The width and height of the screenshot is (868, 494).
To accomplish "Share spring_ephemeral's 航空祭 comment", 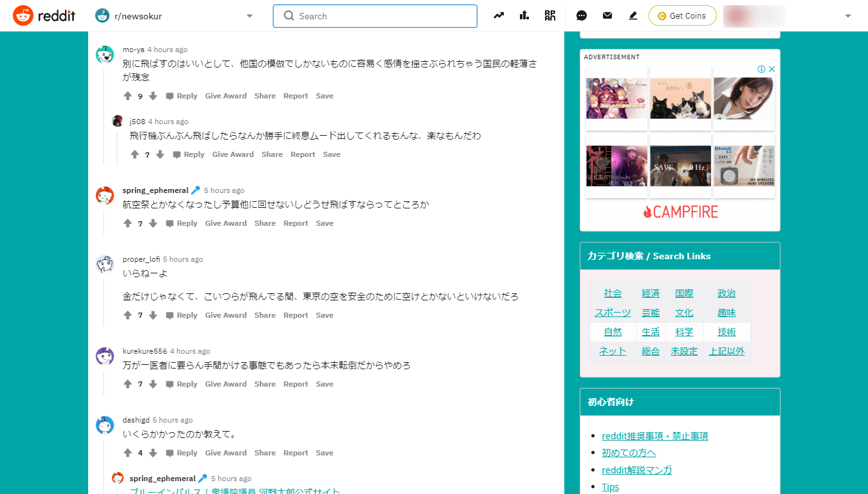I will point(265,223).
